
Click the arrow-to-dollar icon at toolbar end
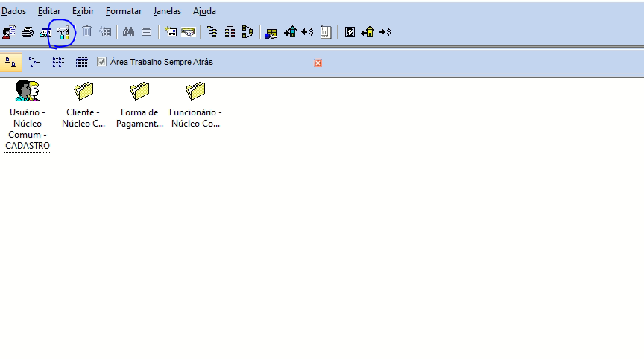[x=385, y=31]
